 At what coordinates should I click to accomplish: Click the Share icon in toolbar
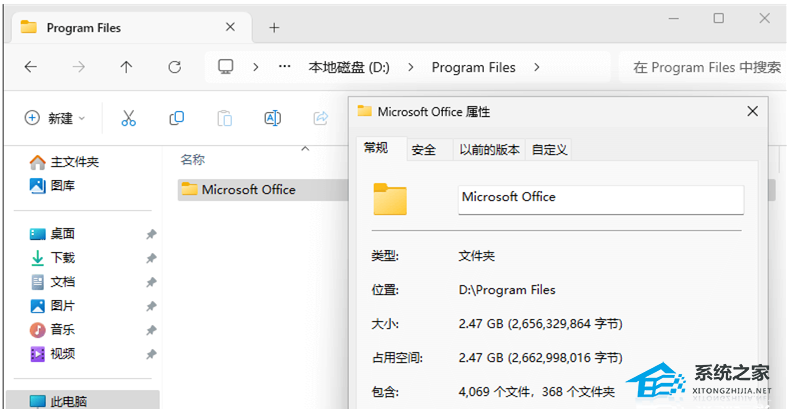(x=321, y=118)
